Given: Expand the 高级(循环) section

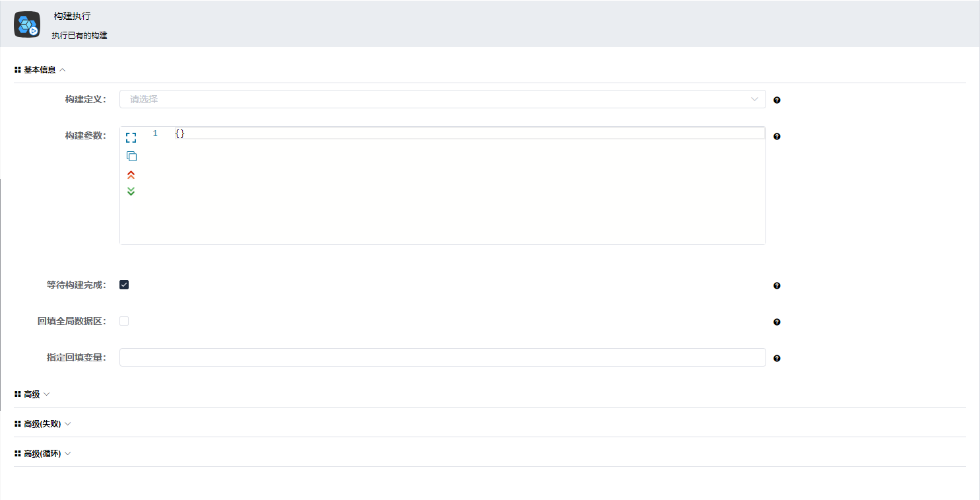Looking at the screenshot, I should click(x=43, y=454).
